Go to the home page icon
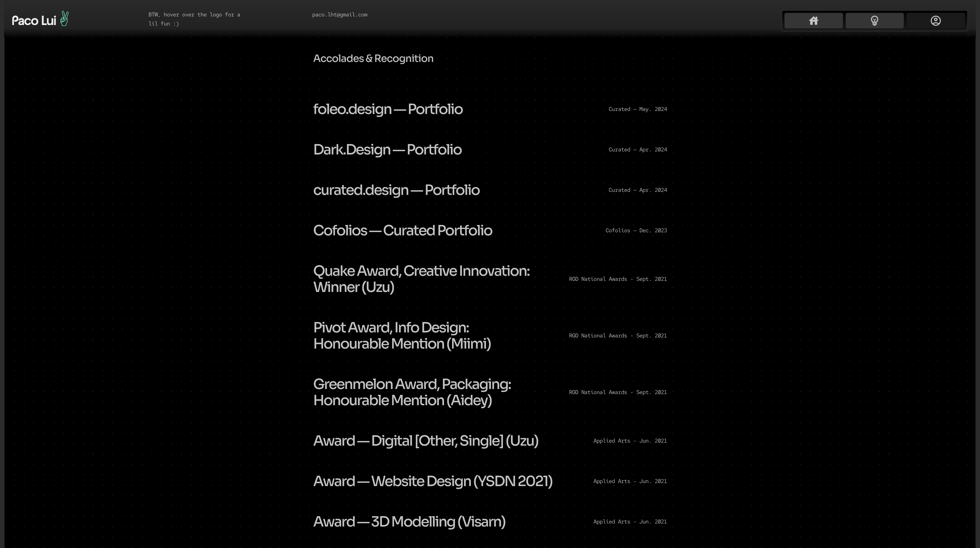 pos(813,20)
